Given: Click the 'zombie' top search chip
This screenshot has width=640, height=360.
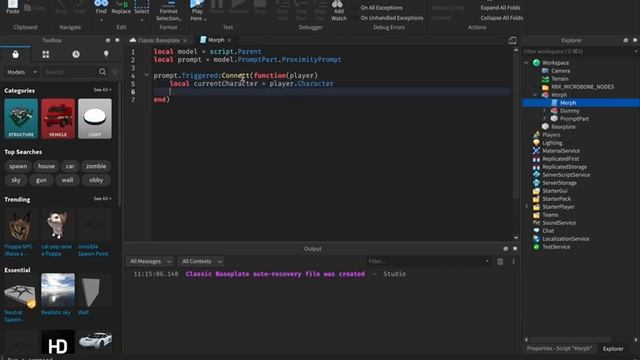Looking at the screenshot, I should point(96,166).
